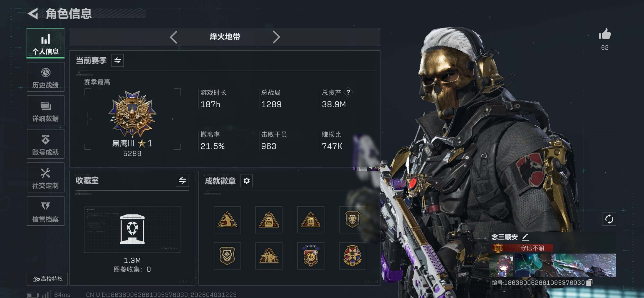Open the 总资产 question-mark help

coord(348,92)
